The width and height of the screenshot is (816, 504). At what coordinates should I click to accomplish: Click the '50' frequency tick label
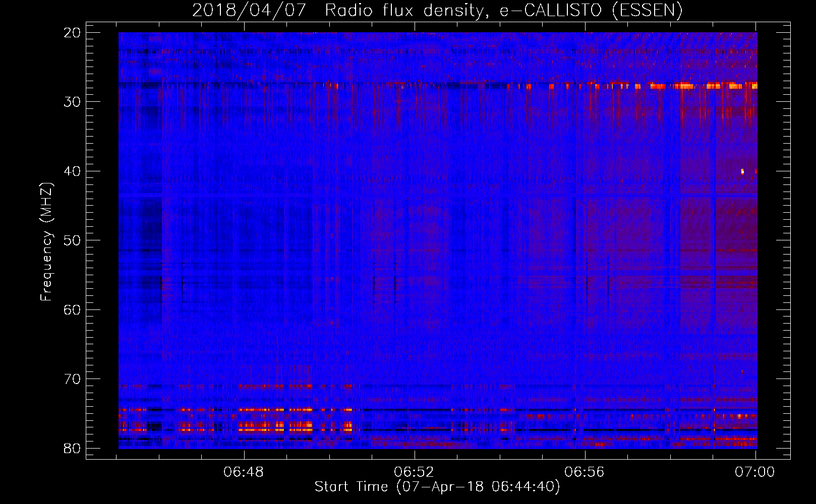73,240
